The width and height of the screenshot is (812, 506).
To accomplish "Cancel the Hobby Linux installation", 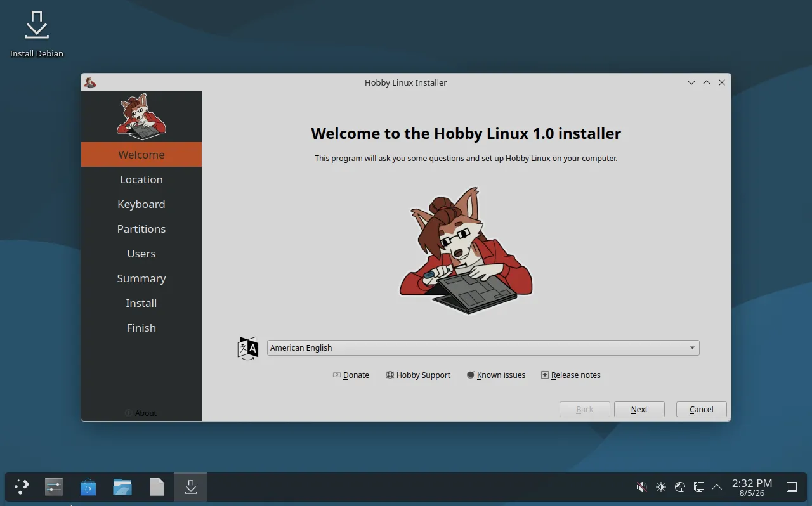I will 702,409.
